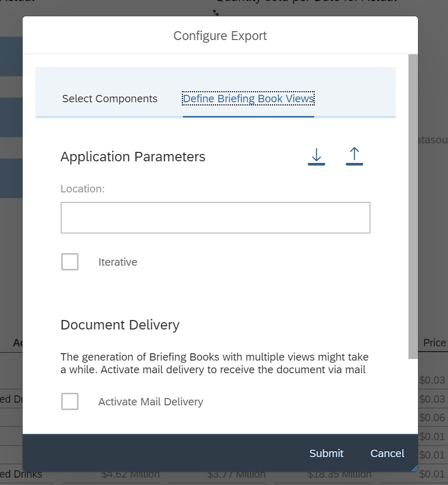Viewport: 448px width, 485px height.
Task: Open the Define Briefing Book Views tab
Action: [x=248, y=99]
